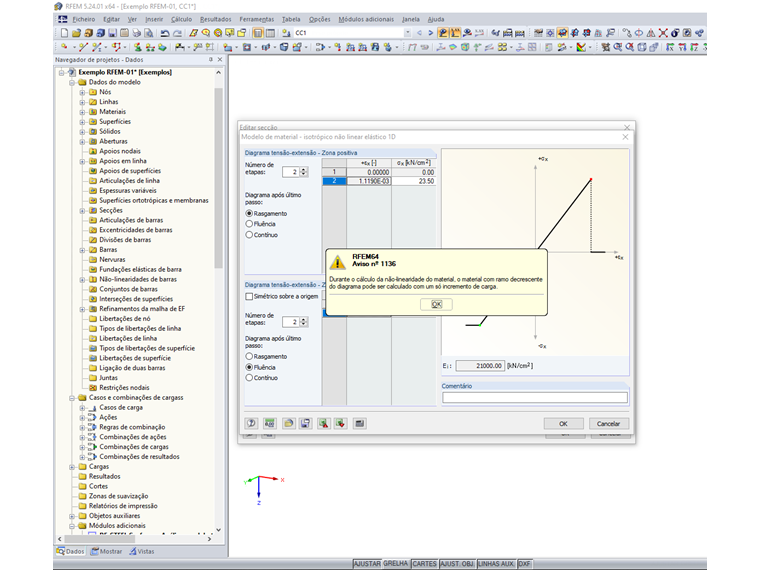Select Contínuo in the negative zone

(249, 378)
